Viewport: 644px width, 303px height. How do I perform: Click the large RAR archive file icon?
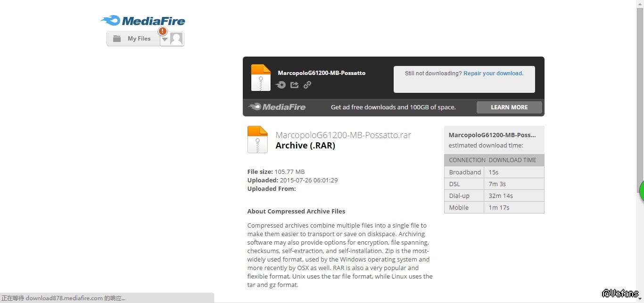(257, 139)
